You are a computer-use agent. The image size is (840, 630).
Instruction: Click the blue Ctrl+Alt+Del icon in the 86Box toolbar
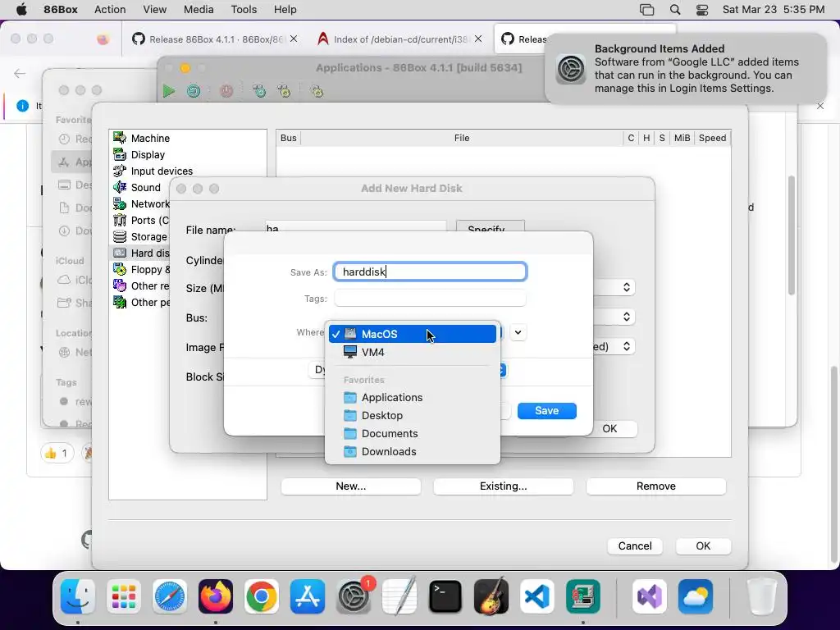tap(259, 91)
